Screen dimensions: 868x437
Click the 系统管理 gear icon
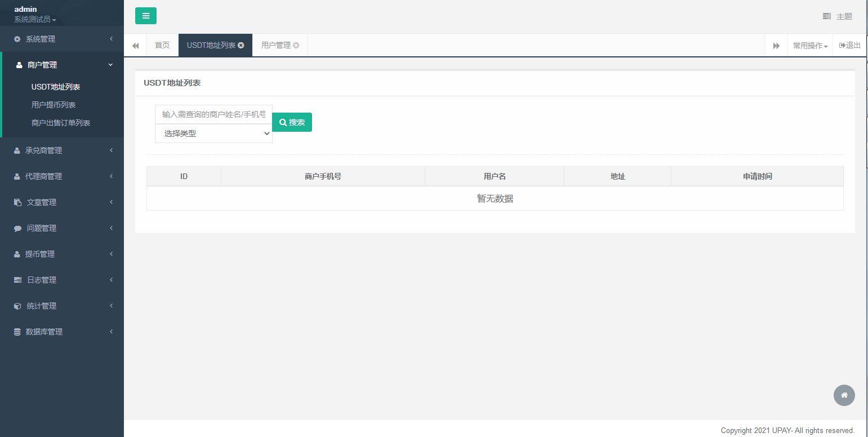tap(16, 39)
